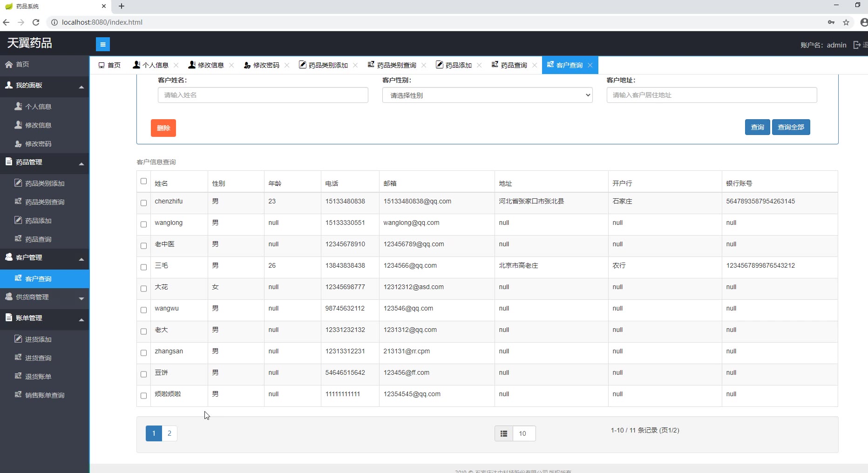Viewport: 868px width, 473px height.
Task: Select the 客户查询 sidebar item
Action: coord(45,279)
